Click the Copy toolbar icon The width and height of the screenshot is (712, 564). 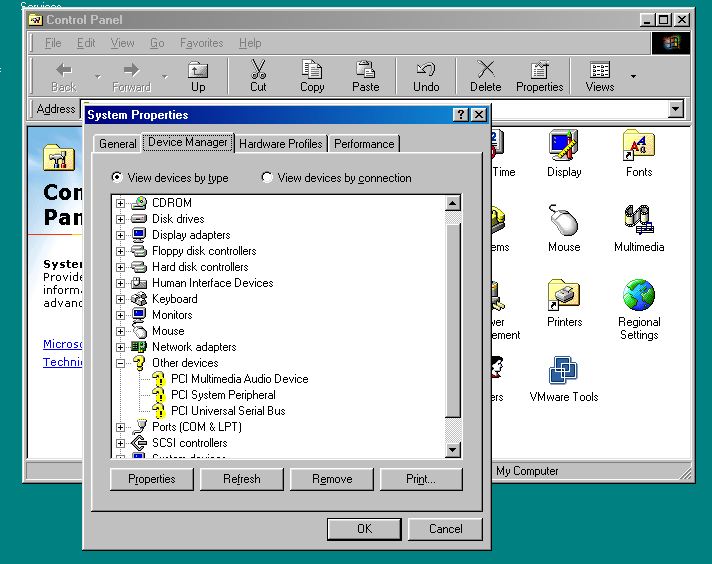pyautogui.click(x=312, y=69)
